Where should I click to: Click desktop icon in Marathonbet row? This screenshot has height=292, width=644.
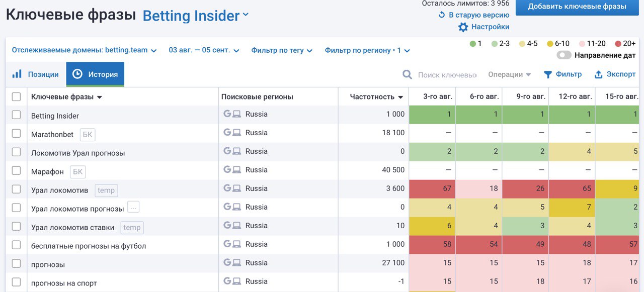pyautogui.click(x=236, y=133)
